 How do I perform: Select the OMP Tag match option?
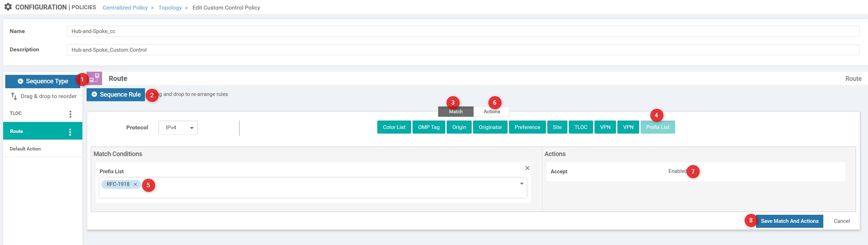428,127
